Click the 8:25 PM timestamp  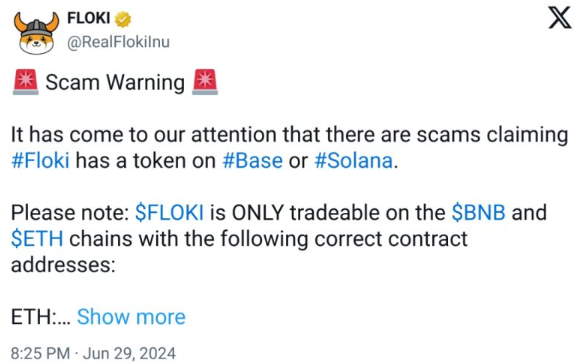40,353
